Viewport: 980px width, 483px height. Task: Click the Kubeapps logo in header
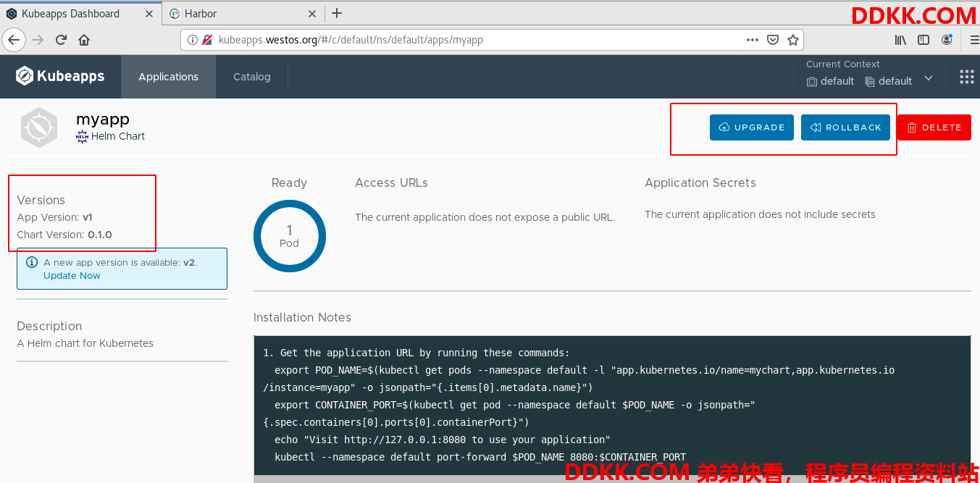61,76
